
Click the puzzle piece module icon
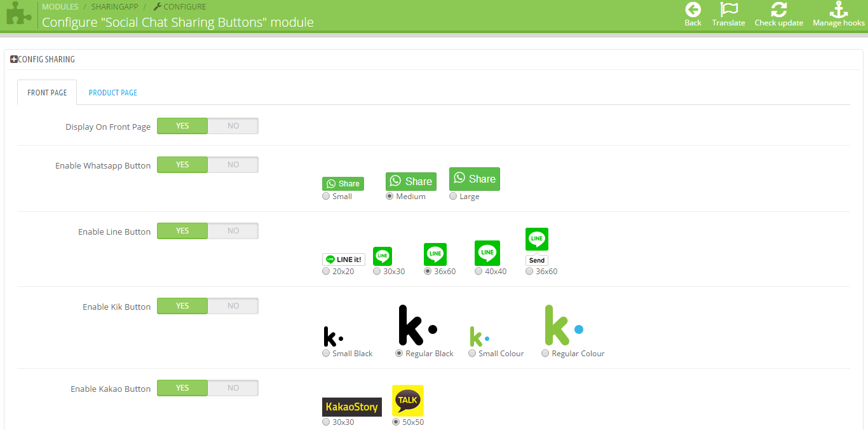pos(19,14)
